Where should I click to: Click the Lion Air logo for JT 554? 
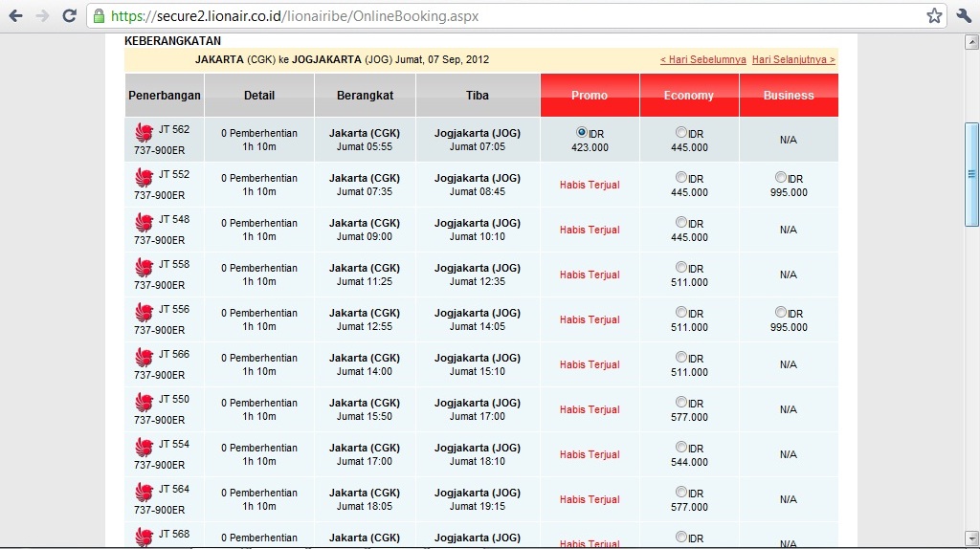[144, 448]
